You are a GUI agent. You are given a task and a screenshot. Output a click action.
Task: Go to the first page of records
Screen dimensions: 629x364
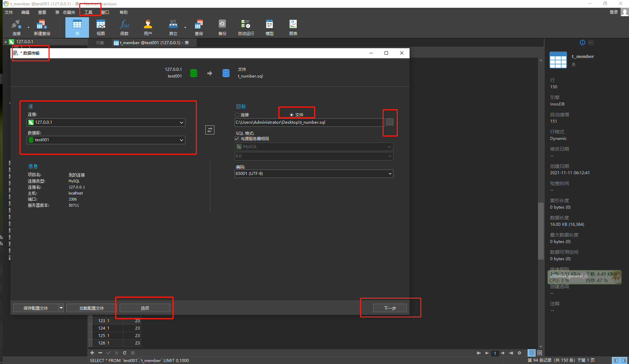[x=479, y=353]
